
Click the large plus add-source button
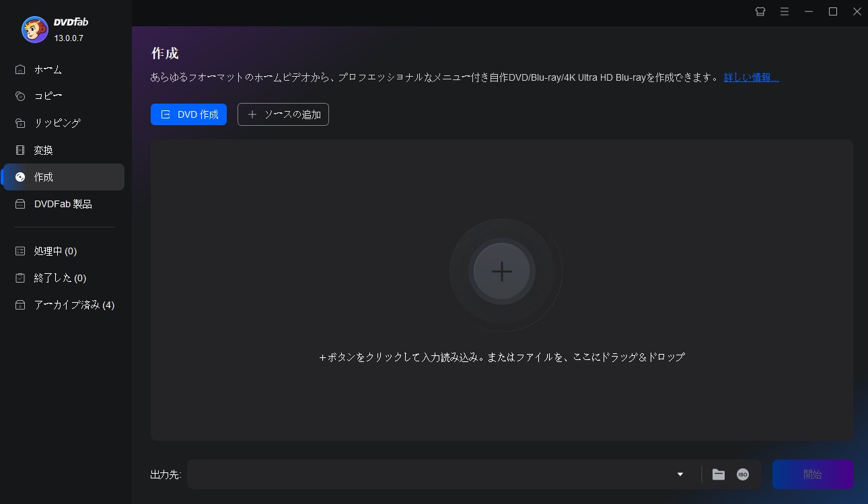tap(501, 271)
